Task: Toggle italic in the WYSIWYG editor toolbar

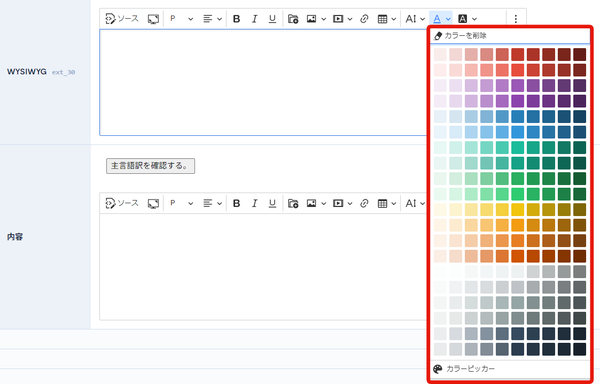Action: [254, 19]
